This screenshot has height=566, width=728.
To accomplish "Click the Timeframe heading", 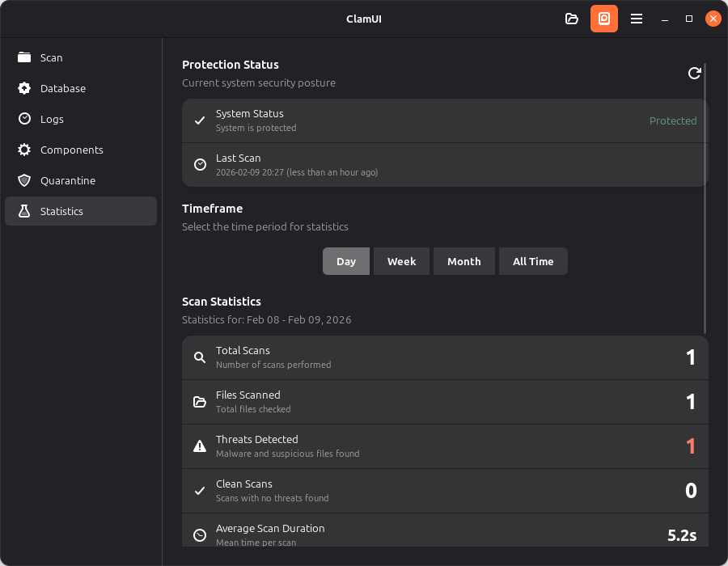I will [x=212, y=209].
